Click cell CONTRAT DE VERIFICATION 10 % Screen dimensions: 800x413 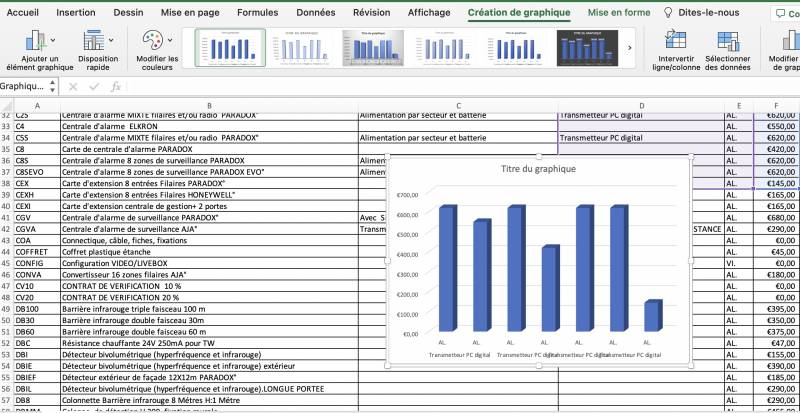click(209, 286)
